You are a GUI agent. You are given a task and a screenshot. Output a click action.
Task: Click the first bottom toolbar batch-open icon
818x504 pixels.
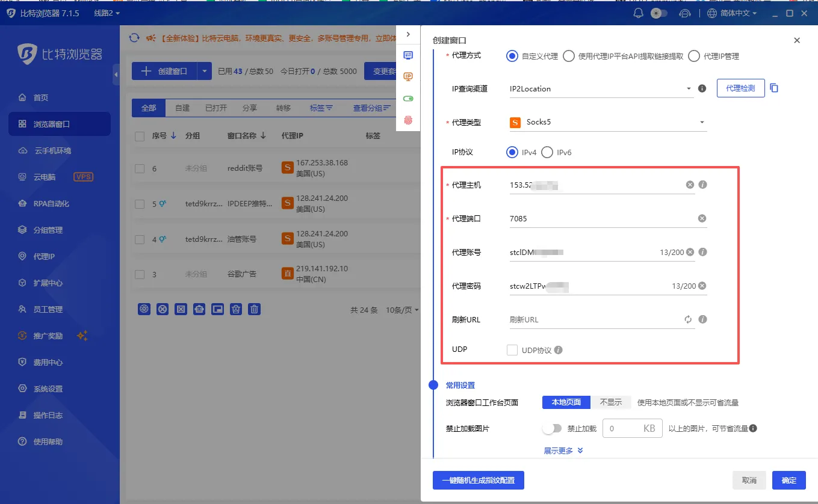pyautogui.click(x=144, y=309)
